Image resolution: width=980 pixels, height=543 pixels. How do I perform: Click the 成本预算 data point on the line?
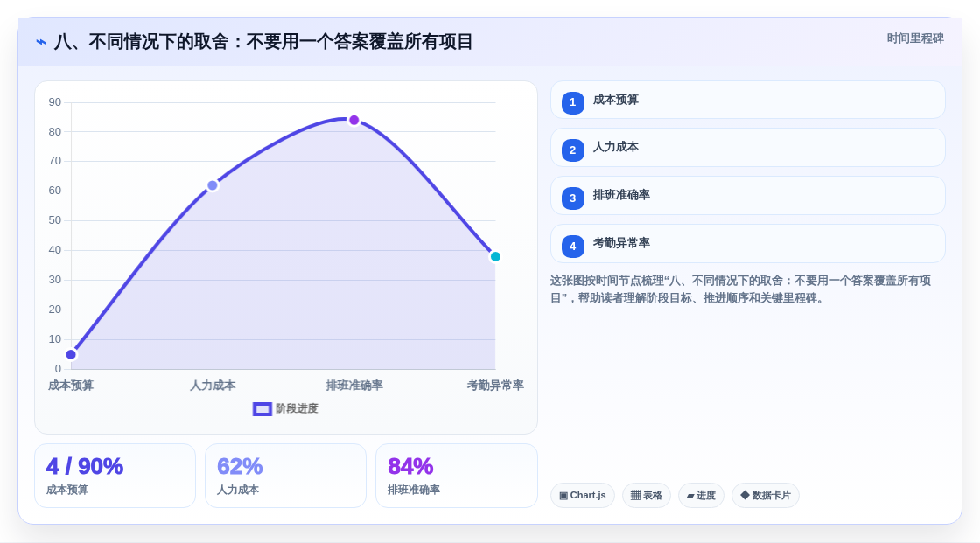(x=71, y=355)
